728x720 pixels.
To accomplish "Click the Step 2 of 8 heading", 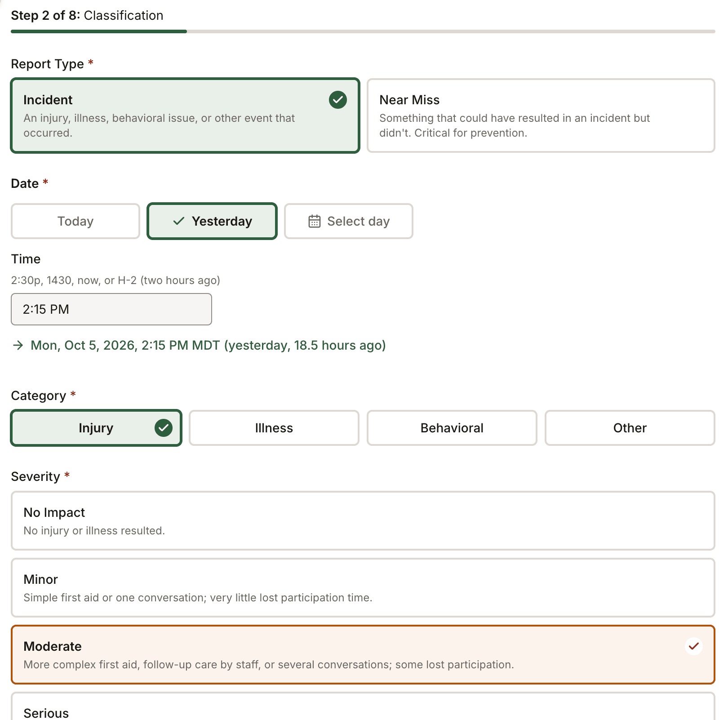I will pyautogui.click(x=87, y=15).
